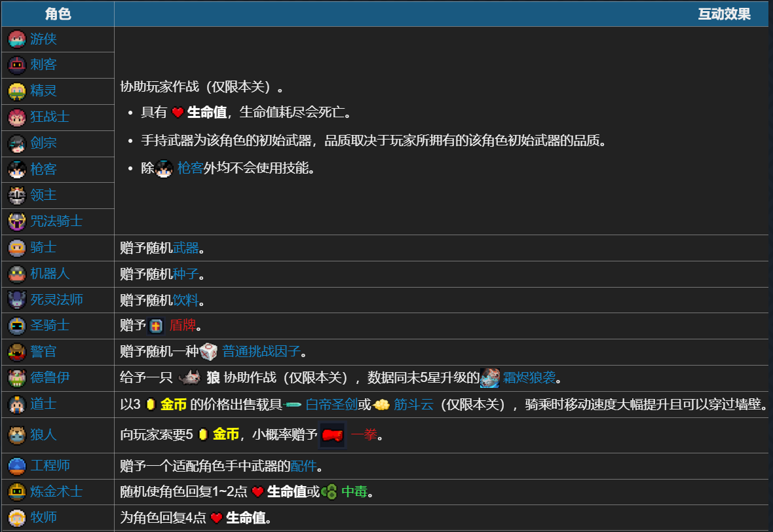The width and height of the screenshot is (773, 532).
Task: Click the 霜烬狼袭 skill icon
Action: click(x=489, y=378)
